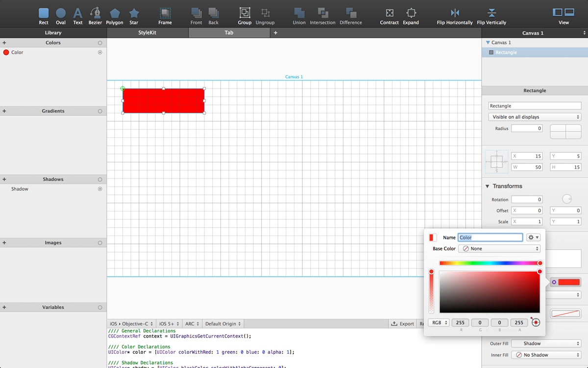
Task: Click the Export button
Action: click(x=402, y=324)
